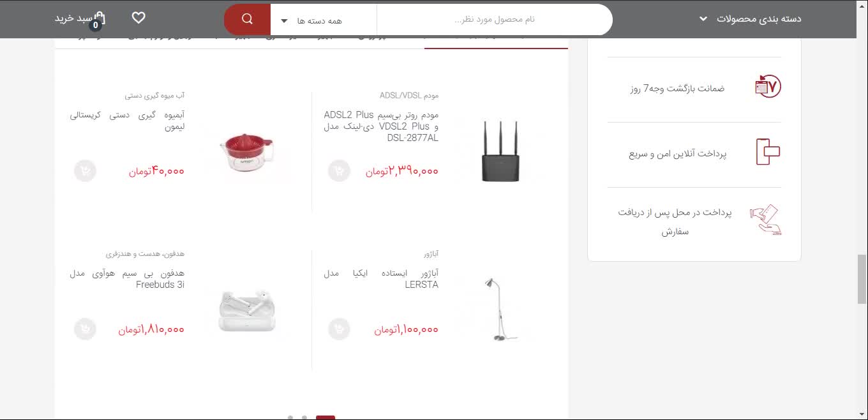
Task: Add the IKEA LERSTA floor lamp to cart
Action: (x=339, y=329)
